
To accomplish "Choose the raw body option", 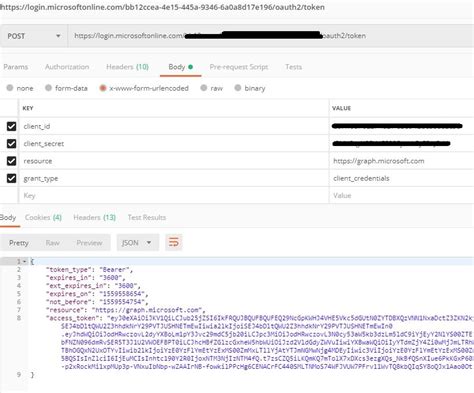I will coord(211,88).
